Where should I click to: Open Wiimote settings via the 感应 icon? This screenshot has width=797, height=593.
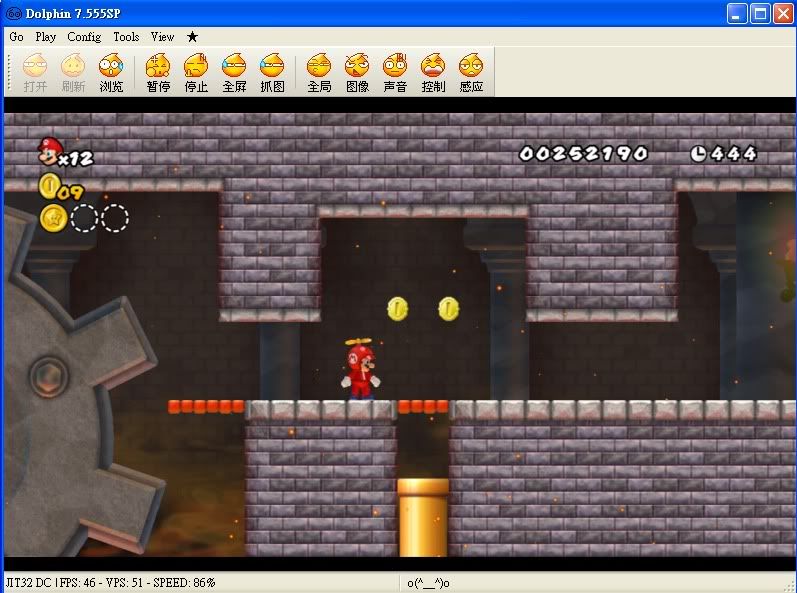471,73
